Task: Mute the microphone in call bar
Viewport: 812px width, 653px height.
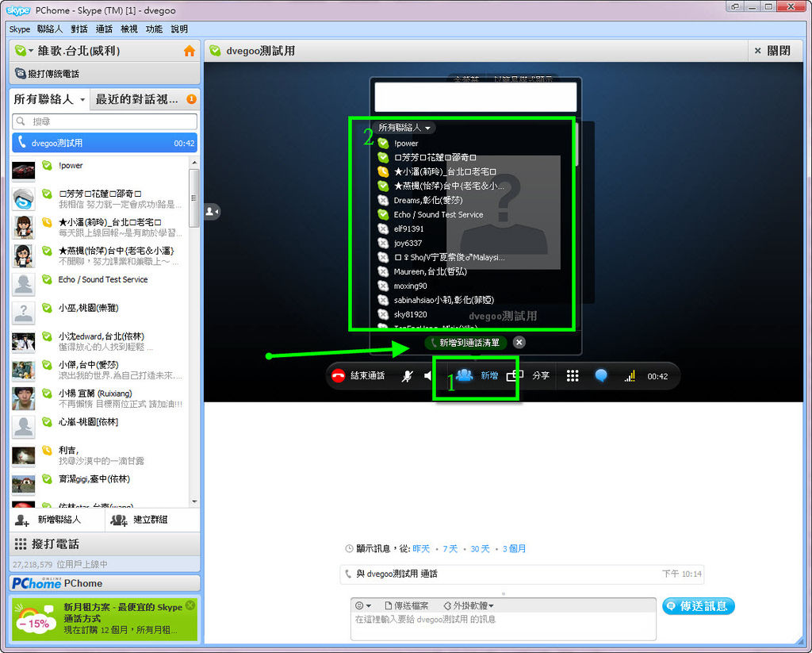Action: pos(408,376)
